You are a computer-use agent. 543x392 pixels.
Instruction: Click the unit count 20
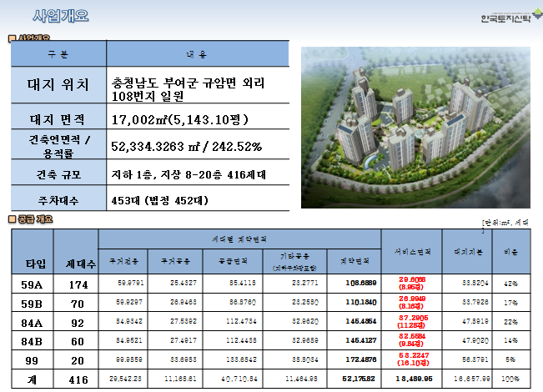click(x=78, y=360)
